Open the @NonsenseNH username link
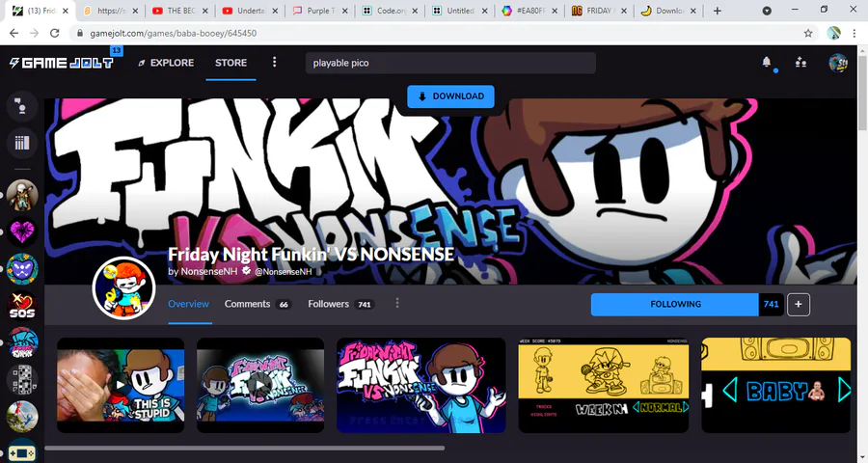The image size is (868, 463). [283, 271]
